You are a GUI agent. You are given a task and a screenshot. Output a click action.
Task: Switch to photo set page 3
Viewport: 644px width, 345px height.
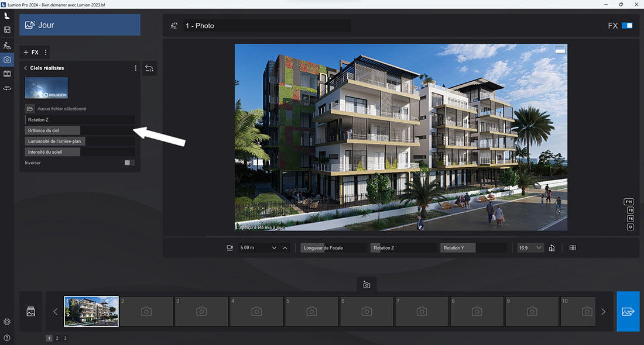(x=65, y=338)
